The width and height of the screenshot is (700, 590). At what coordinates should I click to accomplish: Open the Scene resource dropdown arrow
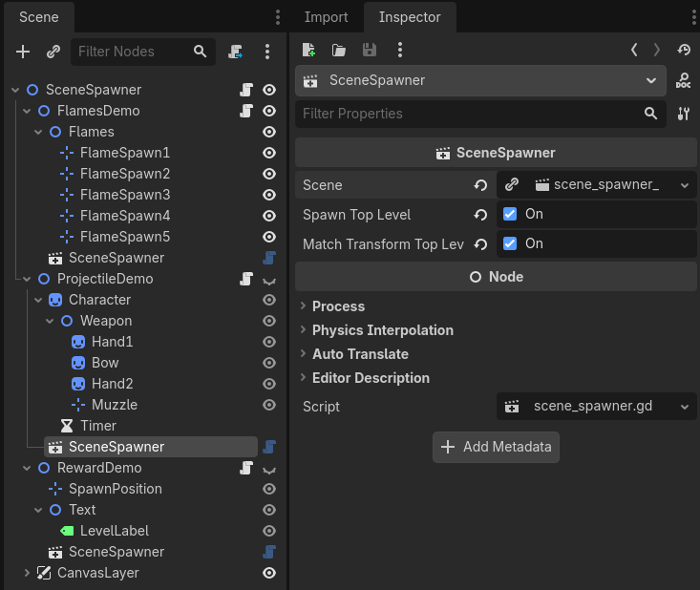(685, 185)
